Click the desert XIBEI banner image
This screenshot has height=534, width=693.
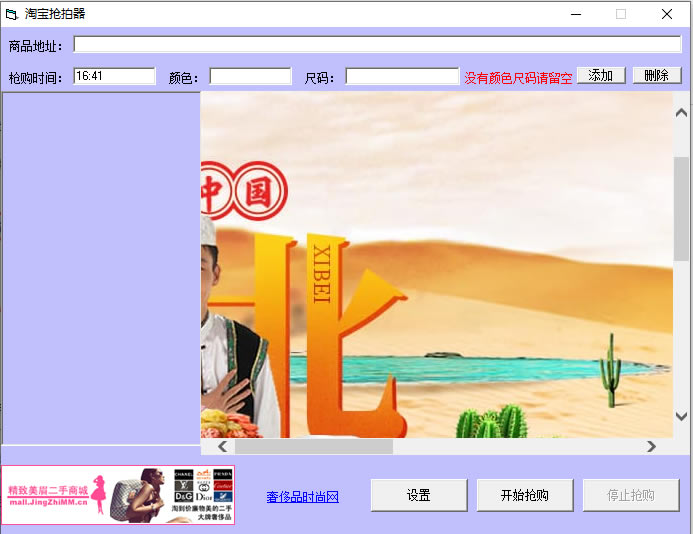(436, 265)
